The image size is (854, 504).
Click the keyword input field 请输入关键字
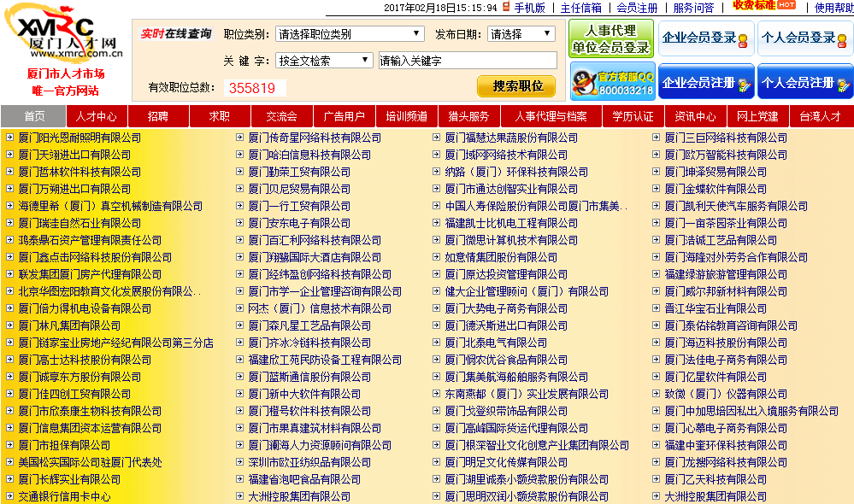point(468,61)
